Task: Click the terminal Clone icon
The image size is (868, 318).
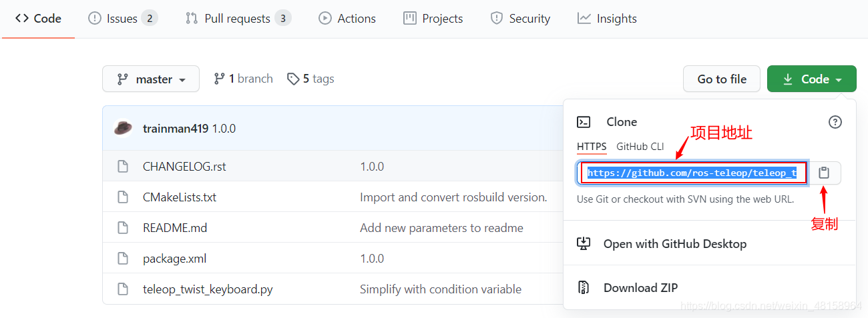Action: tap(584, 122)
